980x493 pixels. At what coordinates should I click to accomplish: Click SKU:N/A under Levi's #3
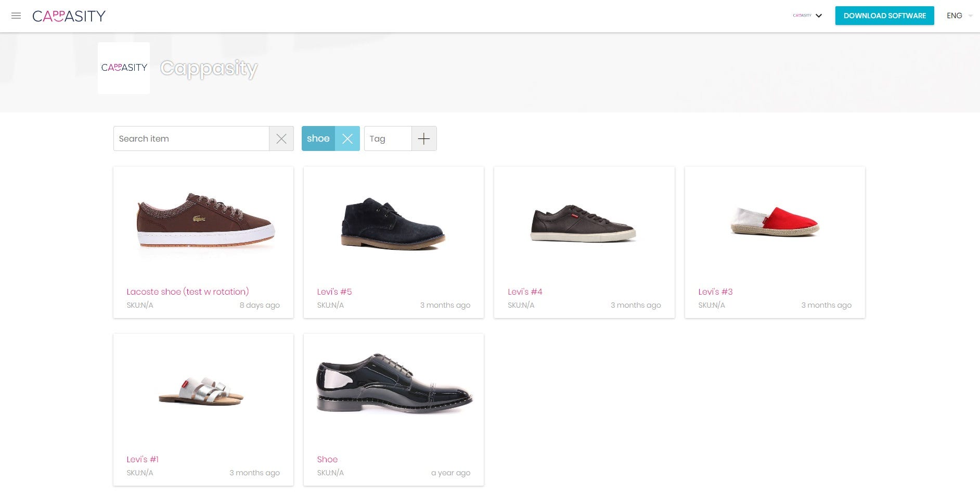tap(712, 305)
